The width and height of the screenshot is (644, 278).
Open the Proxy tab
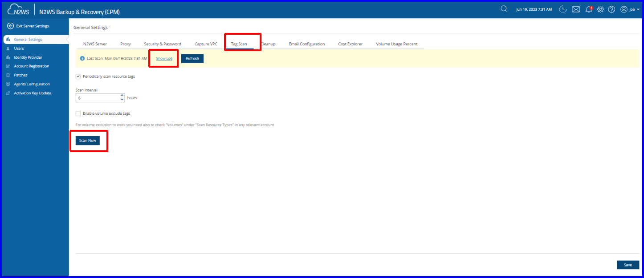[126, 44]
